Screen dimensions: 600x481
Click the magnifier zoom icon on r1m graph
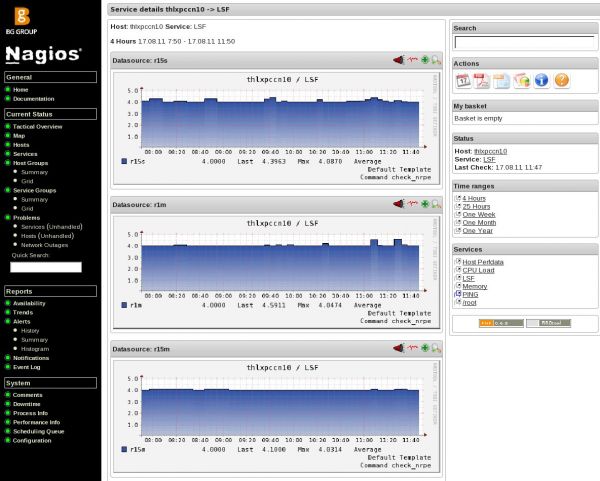436,204
